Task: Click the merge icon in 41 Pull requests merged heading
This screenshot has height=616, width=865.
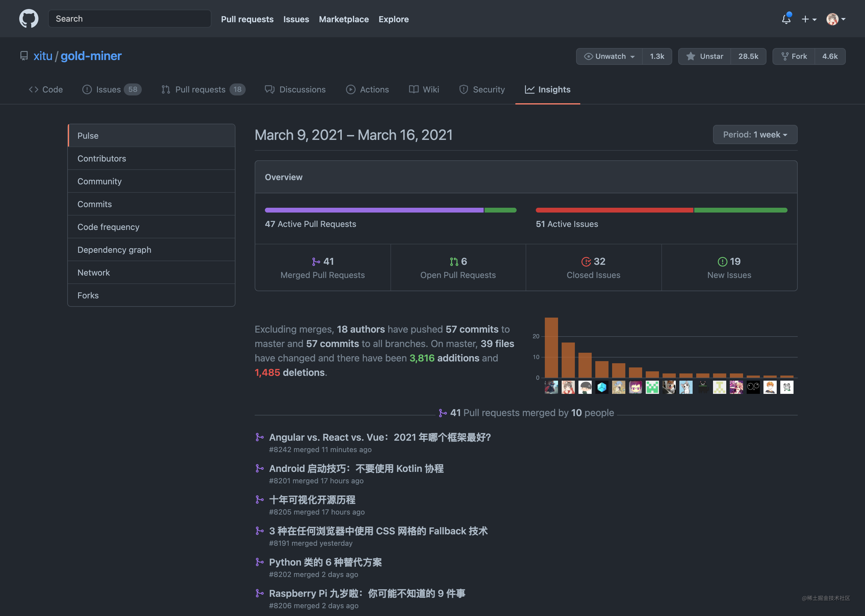Action: (443, 413)
